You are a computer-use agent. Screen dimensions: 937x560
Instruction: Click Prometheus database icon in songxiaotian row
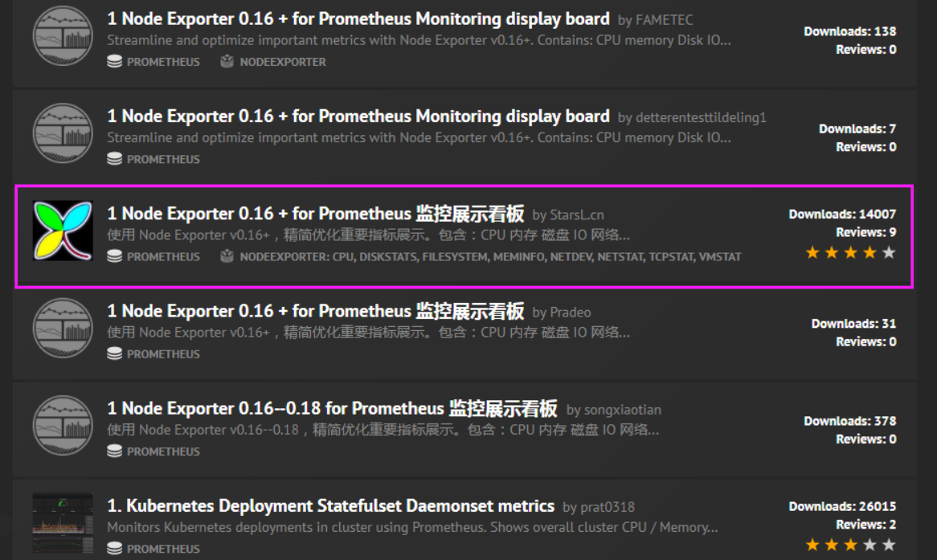coord(115,452)
